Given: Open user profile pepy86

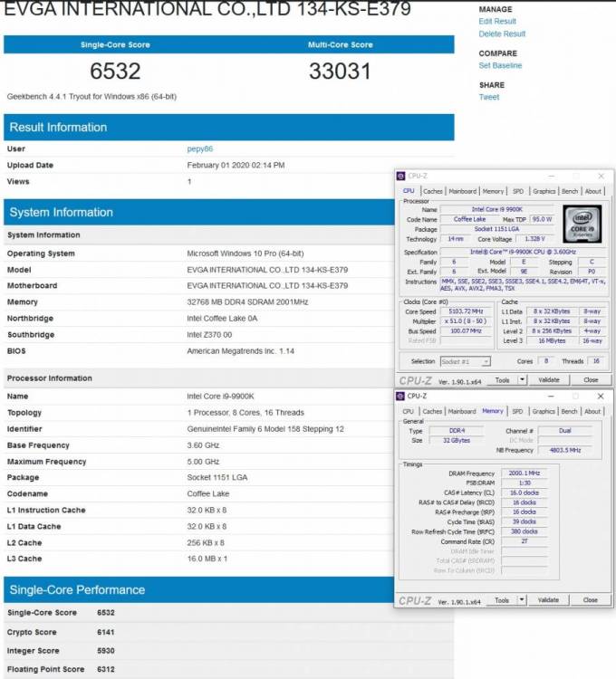Looking at the screenshot, I should [x=199, y=149].
